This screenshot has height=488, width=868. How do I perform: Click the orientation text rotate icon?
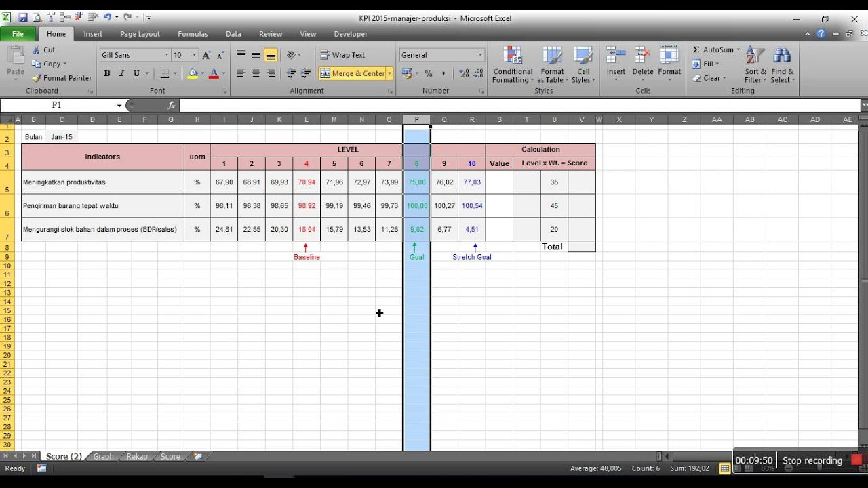pyautogui.click(x=292, y=55)
